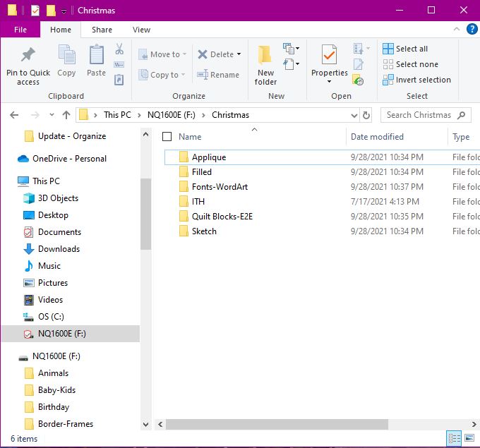The width and height of the screenshot is (480, 448).
Task: Click the History icon in Open group
Action: coord(358,80)
